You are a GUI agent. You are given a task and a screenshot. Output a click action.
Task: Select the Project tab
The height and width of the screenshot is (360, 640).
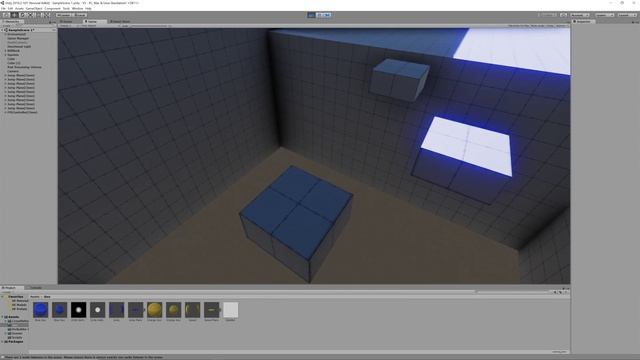coord(11,288)
